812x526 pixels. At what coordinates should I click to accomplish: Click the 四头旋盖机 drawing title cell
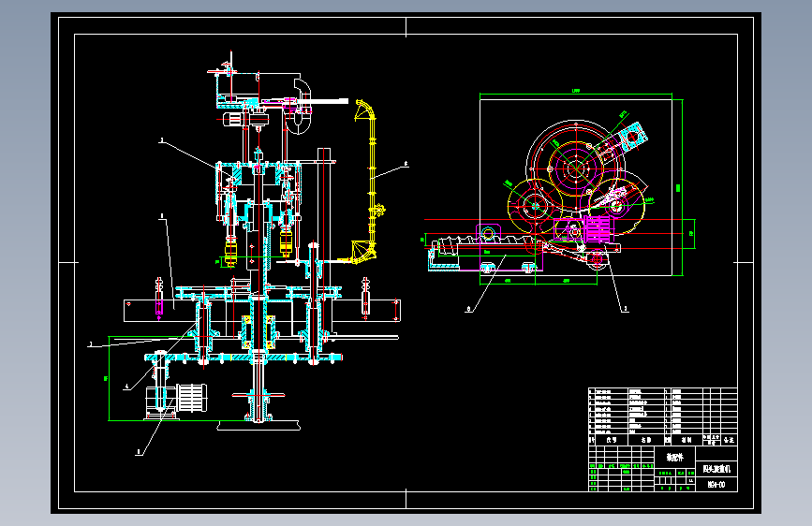tap(716, 469)
